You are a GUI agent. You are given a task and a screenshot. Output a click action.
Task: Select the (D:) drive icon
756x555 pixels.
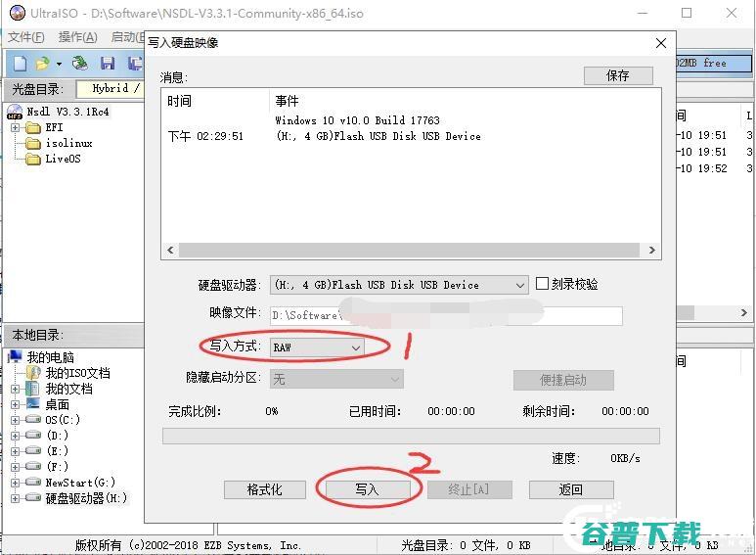click(33, 436)
